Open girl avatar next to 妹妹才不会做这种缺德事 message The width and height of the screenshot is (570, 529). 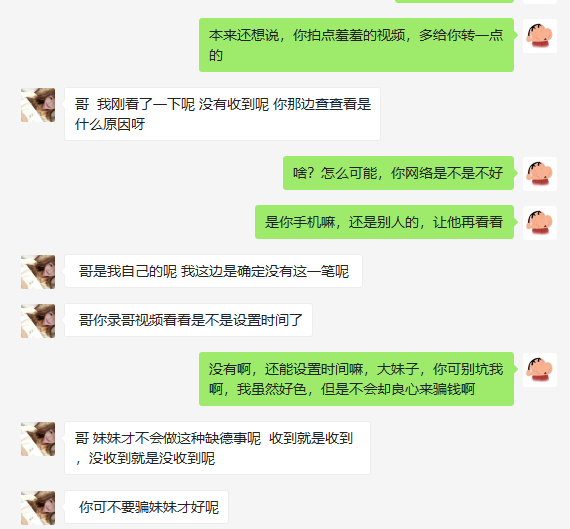pyautogui.click(x=38, y=439)
